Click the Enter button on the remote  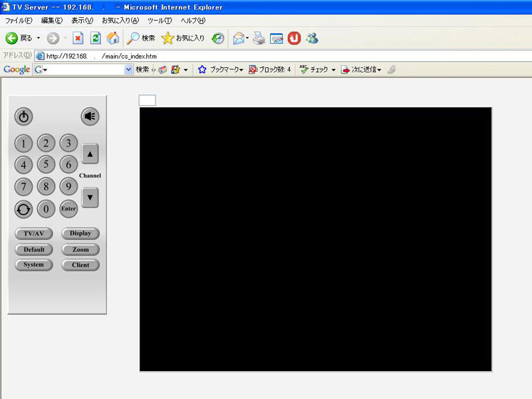click(x=68, y=209)
